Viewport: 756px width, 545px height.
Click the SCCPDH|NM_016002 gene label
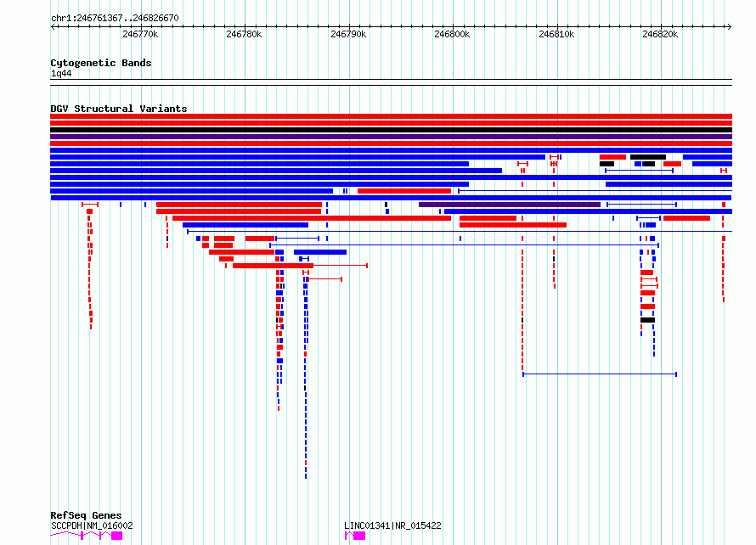[x=92, y=525]
